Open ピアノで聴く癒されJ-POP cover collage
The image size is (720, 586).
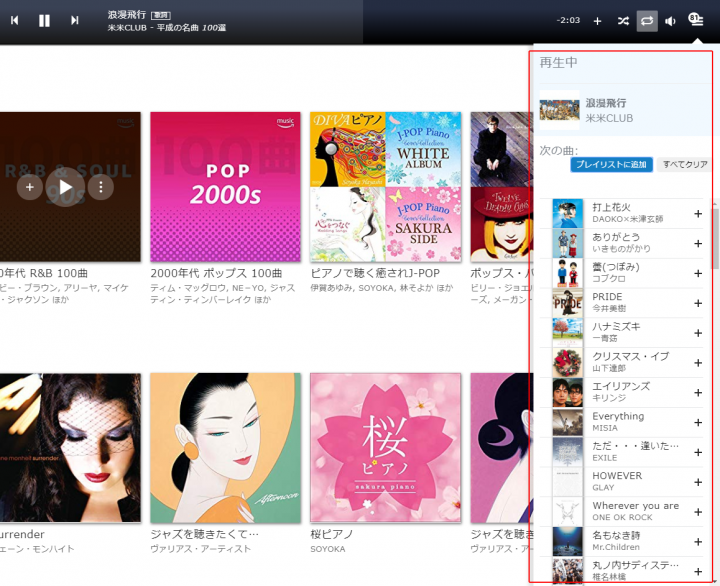tap(385, 187)
